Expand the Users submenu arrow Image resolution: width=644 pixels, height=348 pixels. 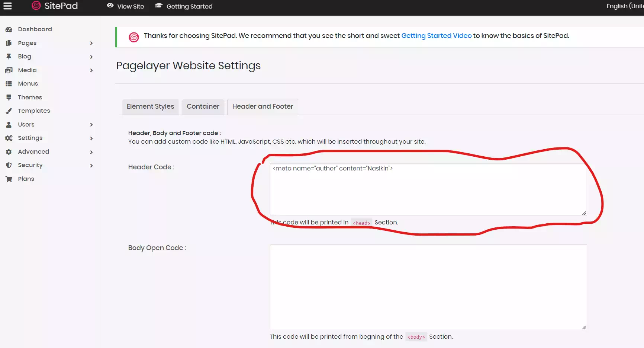[x=91, y=125]
